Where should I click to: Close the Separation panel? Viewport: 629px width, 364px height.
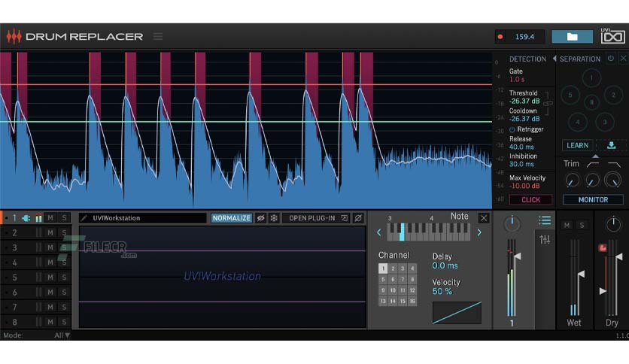(624, 59)
